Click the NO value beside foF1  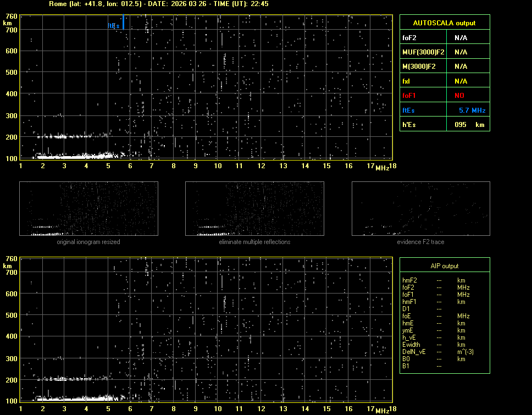click(x=459, y=96)
